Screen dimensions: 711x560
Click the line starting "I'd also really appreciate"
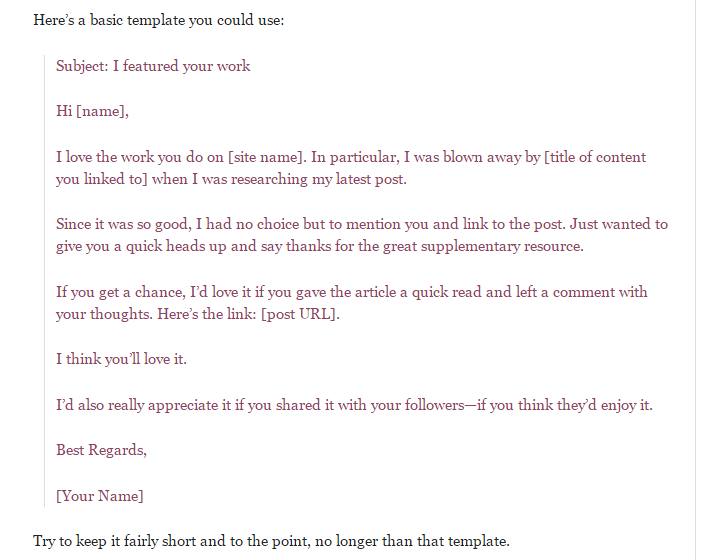pos(354,405)
